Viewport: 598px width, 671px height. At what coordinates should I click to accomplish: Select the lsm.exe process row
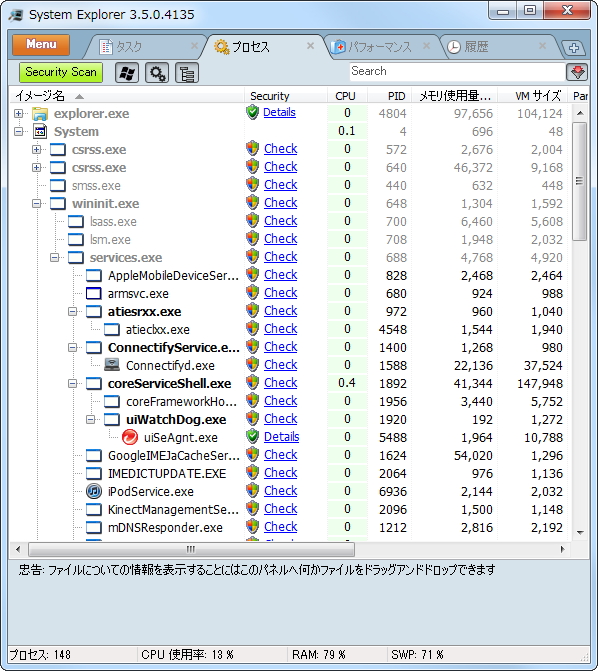coord(290,239)
